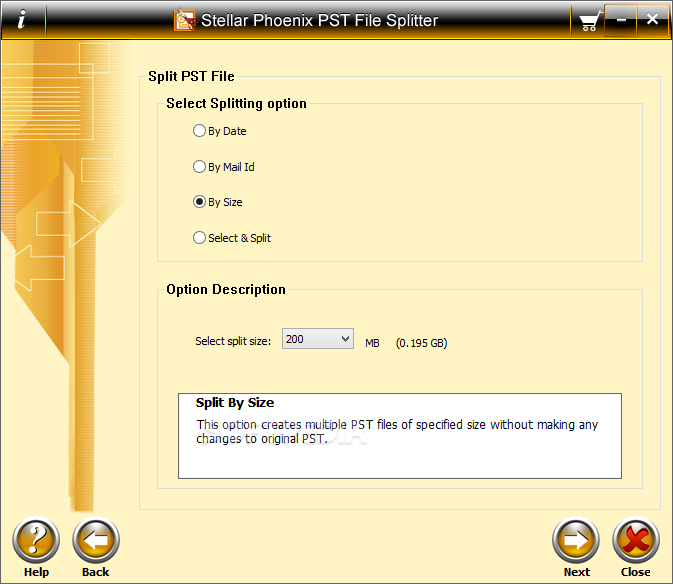Click the Split By Size description box
The height and width of the screenshot is (584, 673).
(x=400, y=436)
